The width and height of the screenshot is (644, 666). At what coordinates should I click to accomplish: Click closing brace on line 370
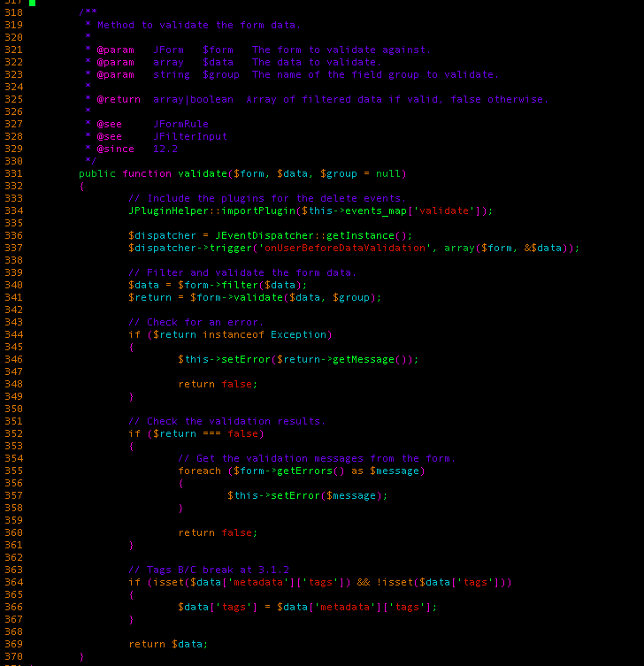pyautogui.click(x=82, y=656)
